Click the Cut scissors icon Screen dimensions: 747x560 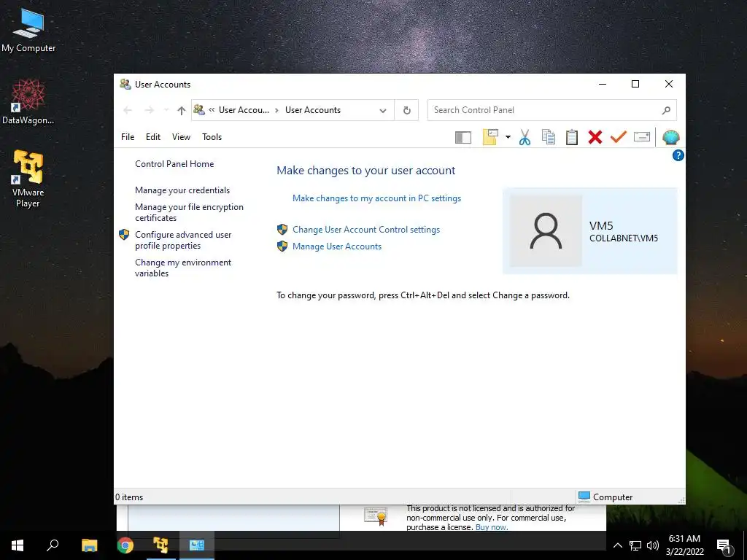pyautogui.click(x=525, y=137)
